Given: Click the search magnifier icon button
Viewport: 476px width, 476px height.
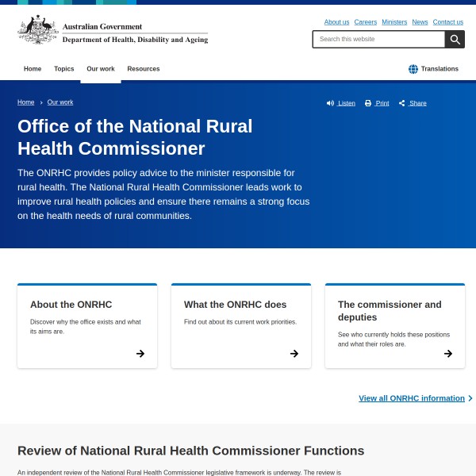Looking at the screenshot, I should (x=455, y=40).
